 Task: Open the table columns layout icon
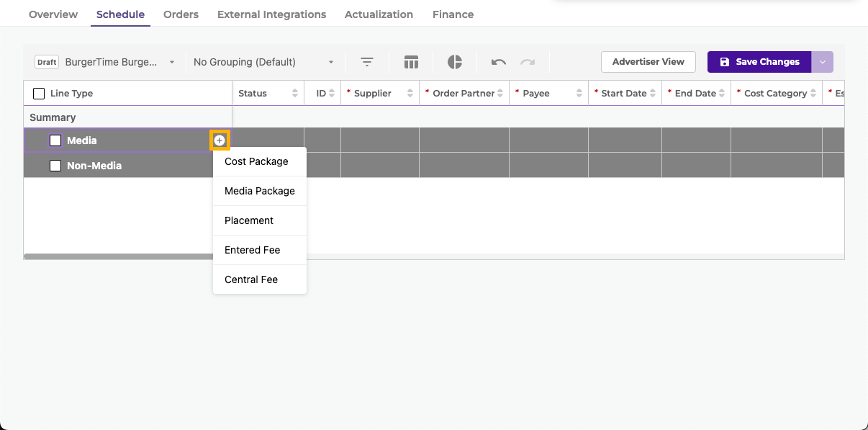point(411,62)
